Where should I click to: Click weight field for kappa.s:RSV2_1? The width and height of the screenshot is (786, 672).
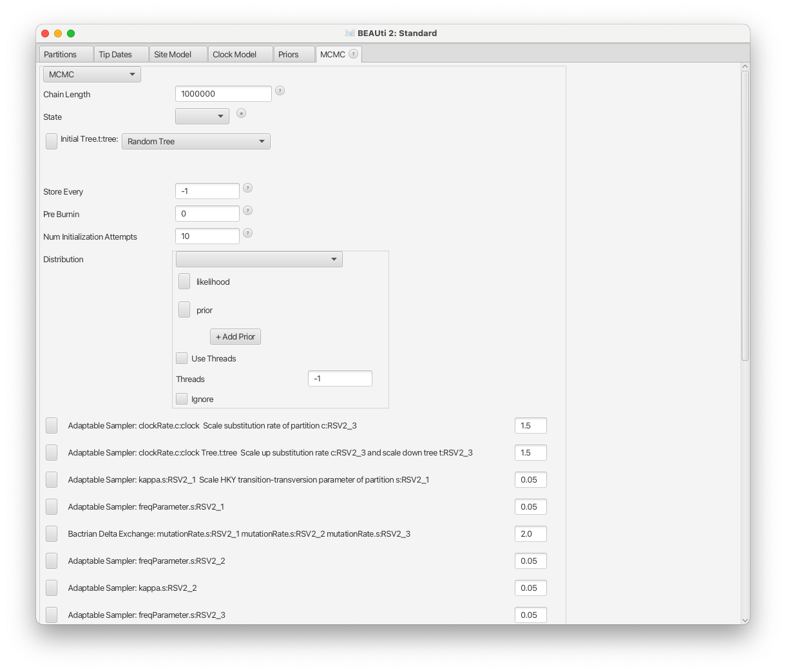531,479
